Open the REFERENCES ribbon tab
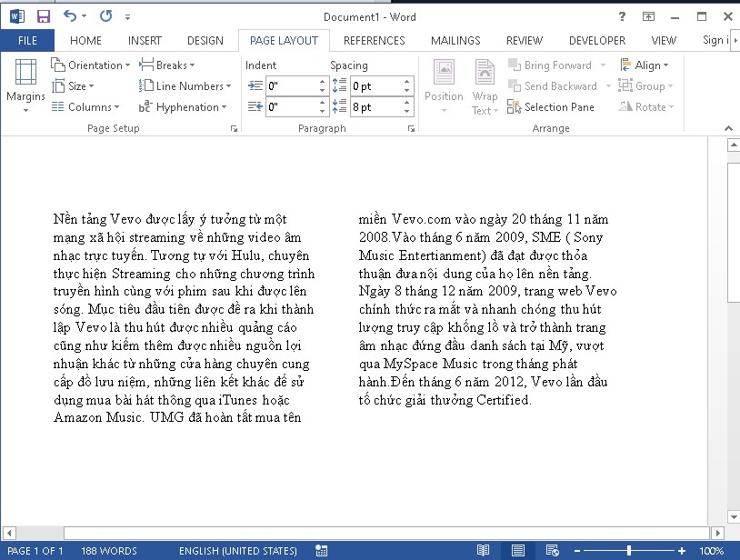The height and width of the screenshot is (560, 740). tap(374, 41)
